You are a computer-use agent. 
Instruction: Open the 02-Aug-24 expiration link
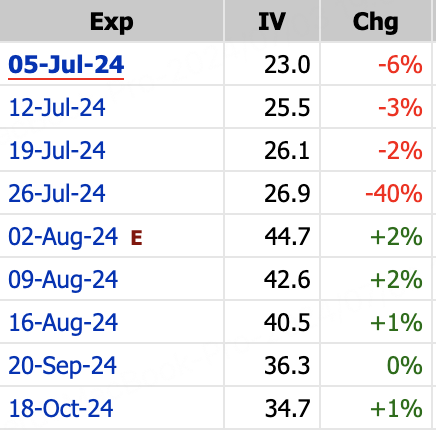[63, 237]
